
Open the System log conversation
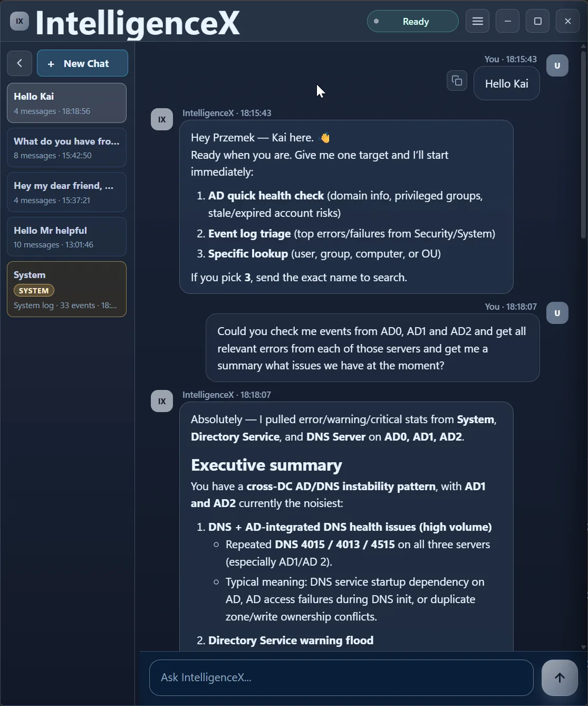click(x=66, y=289)
